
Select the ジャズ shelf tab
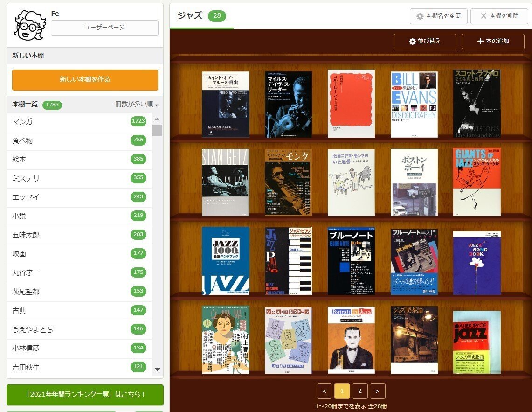click(x=202, y=15)
